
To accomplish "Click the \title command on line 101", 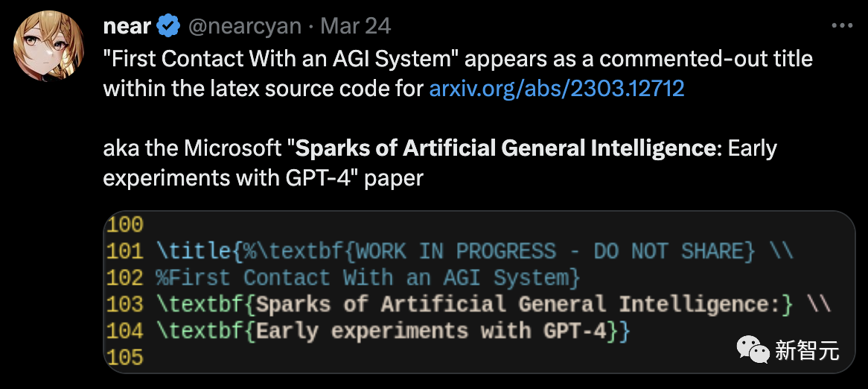I will point(194,252).
